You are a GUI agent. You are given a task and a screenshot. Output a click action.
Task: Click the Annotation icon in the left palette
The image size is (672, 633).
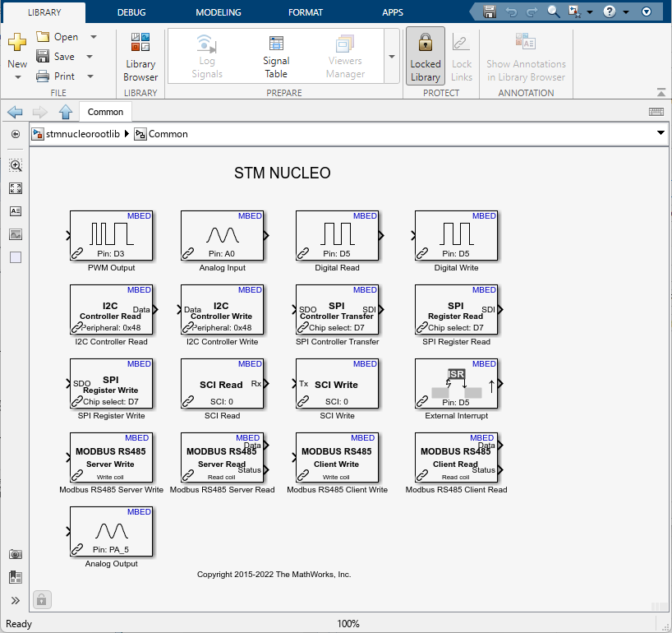click(16, 210)
